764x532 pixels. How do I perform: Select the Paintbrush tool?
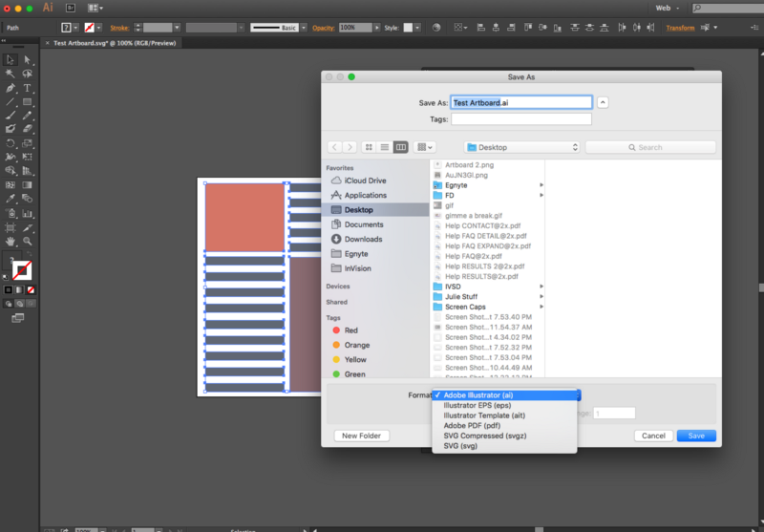pos(10,116)
